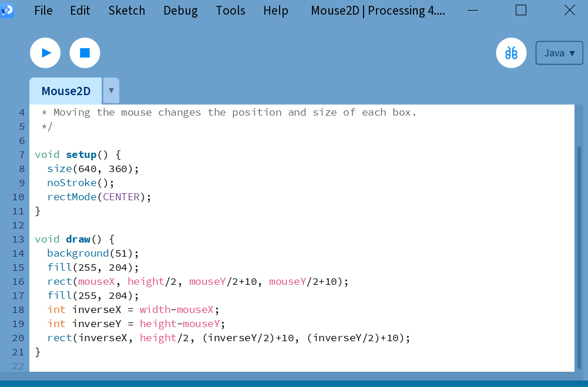Click on 'setup' in line 7
Viewport: 588px width, 387px height.
coord(81,154)
